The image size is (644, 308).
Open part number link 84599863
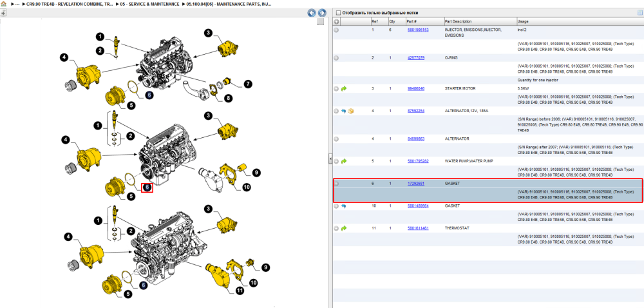(415, 139)
